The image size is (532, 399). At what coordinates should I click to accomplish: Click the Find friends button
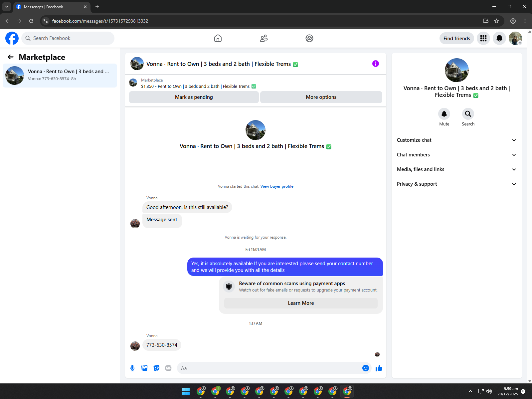click(x=457, y=38)
